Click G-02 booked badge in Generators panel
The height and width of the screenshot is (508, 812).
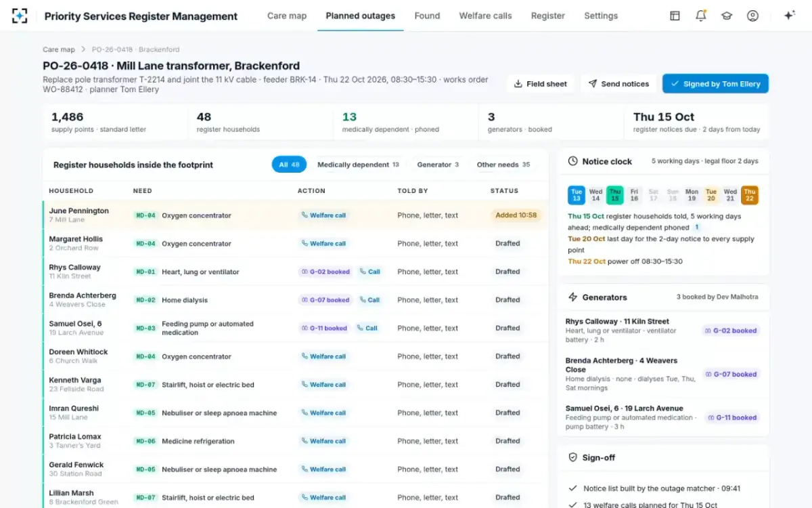tap(731, 331)
